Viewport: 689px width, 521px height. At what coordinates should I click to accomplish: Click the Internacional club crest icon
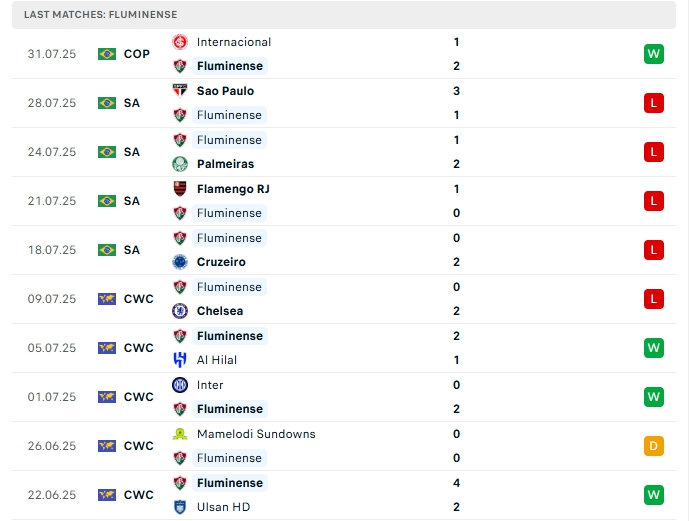point(180,42)
